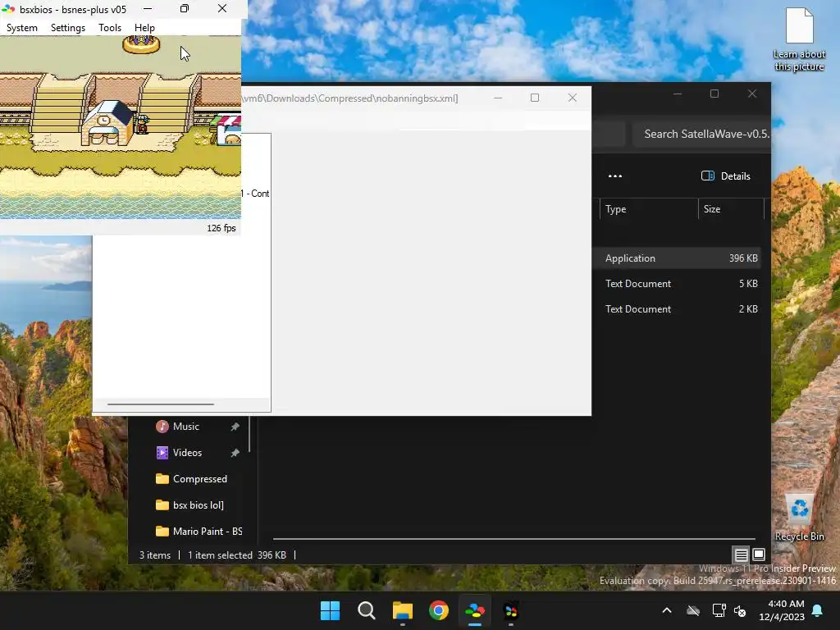This screenshot has height=630, width=840.
Task: Sort by Size column header
Action: click(x=731, y=209)
